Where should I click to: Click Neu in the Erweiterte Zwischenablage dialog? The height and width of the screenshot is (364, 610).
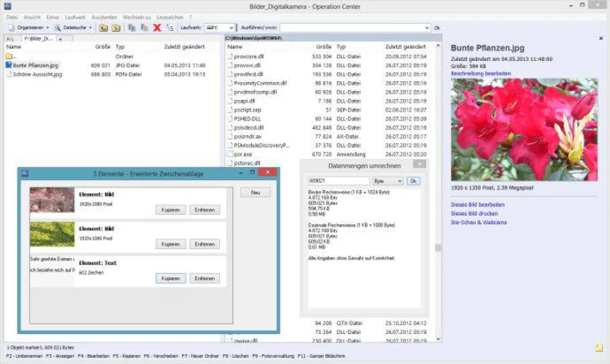click(255, 192)
